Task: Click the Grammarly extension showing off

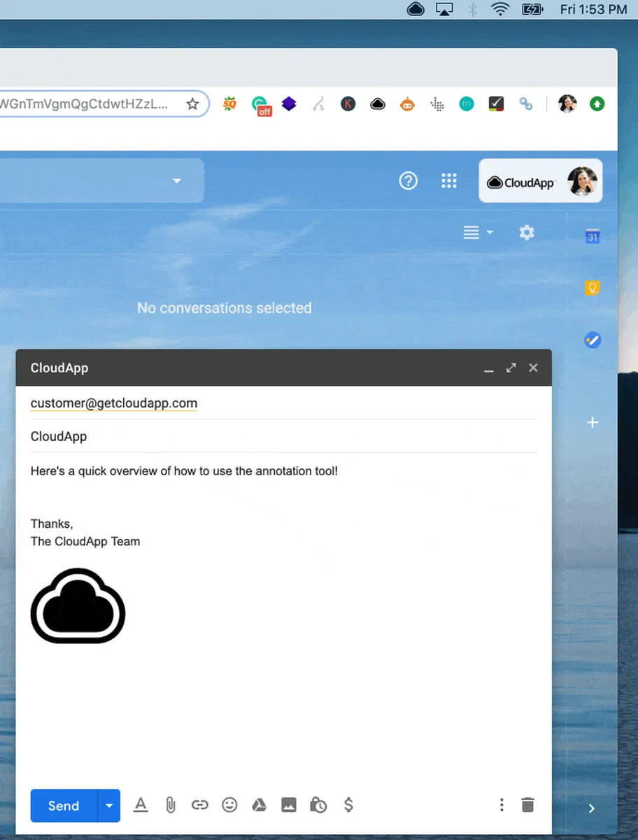Action: [x=262, y=106]
